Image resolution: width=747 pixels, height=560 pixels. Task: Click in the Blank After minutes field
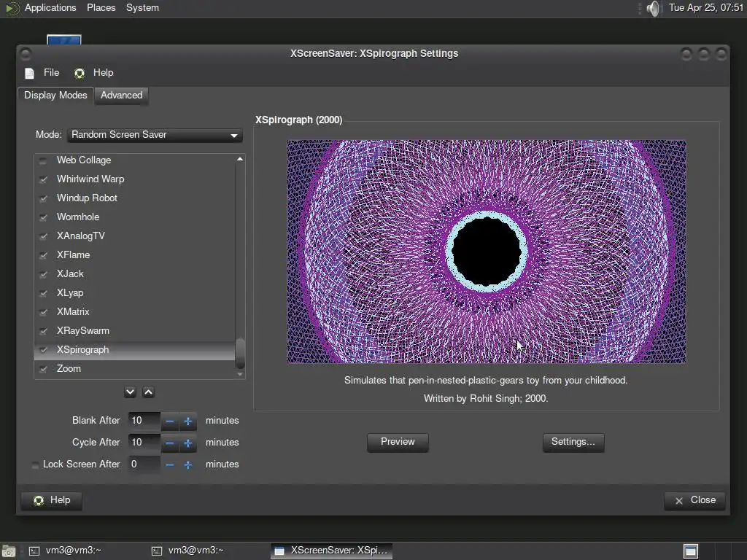coord(144,421)
